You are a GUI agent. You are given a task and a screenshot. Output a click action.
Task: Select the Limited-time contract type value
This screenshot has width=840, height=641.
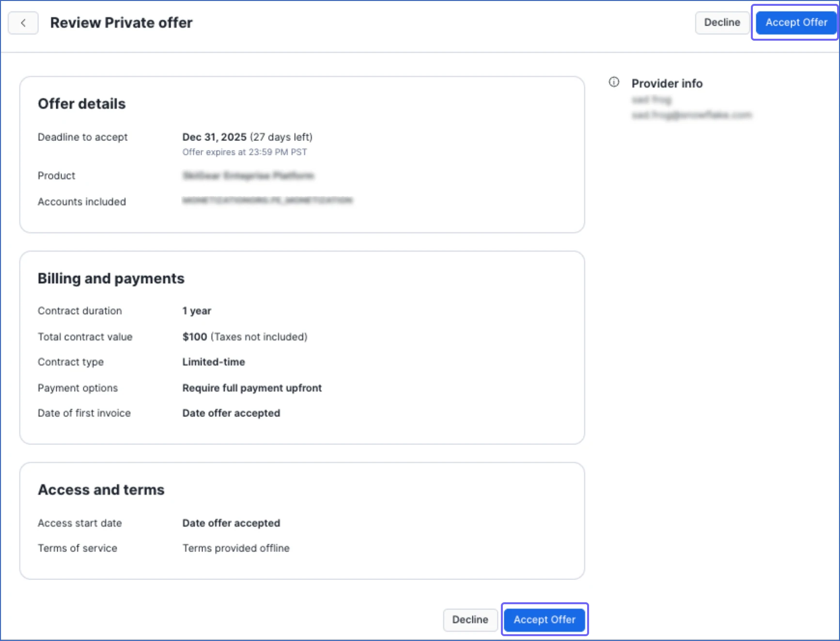[214, 362]
